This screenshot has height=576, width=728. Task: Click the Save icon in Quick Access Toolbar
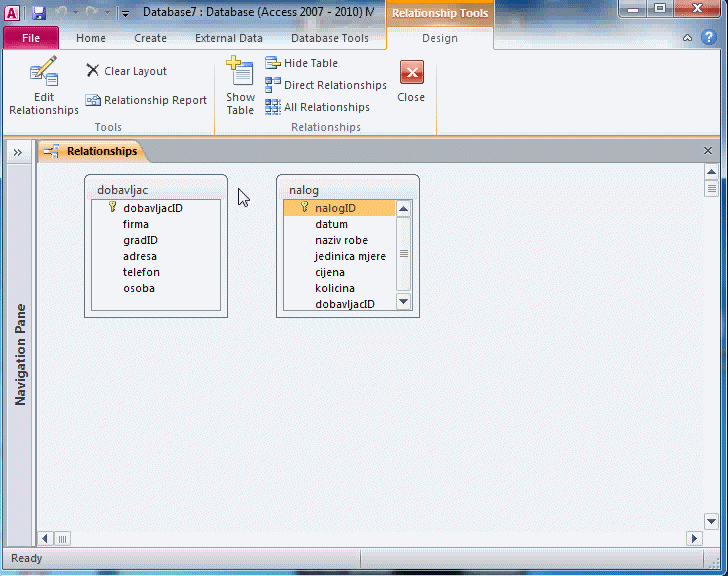click(39, 13)
